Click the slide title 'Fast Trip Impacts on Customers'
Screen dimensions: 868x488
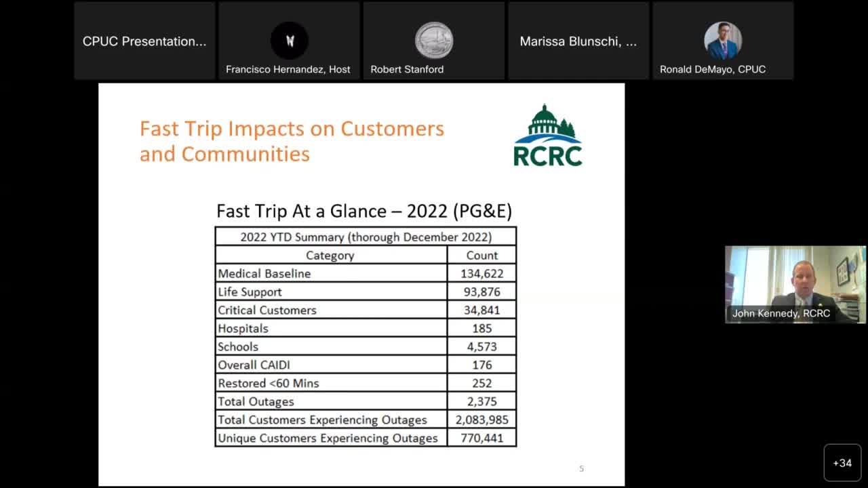pos(292,129)
